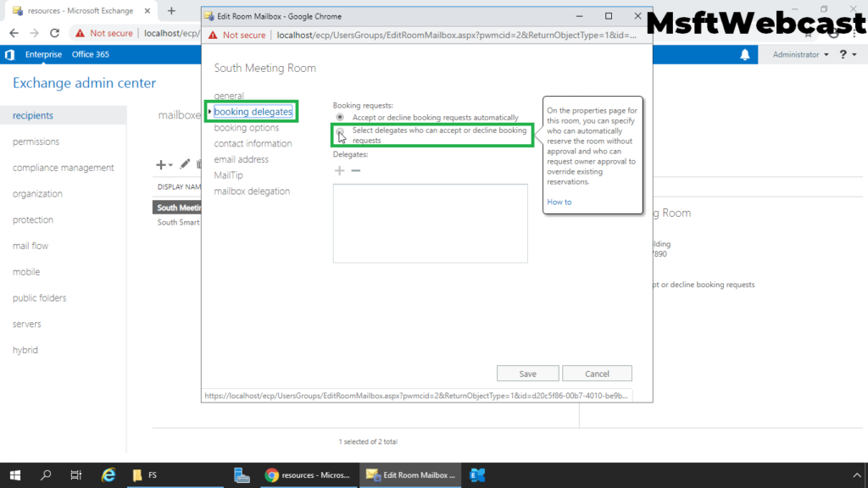
Task: Select the South Meeting Room row in list
Action: [177, 208]
